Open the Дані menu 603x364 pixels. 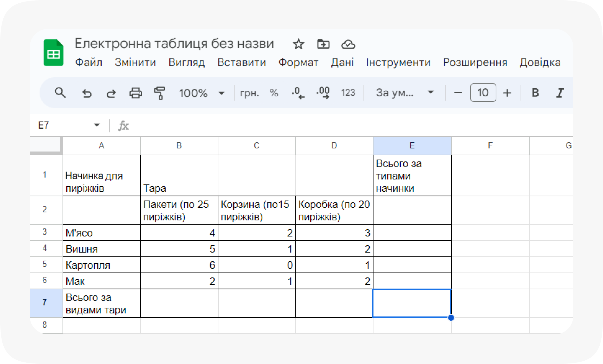click(342, 62)
